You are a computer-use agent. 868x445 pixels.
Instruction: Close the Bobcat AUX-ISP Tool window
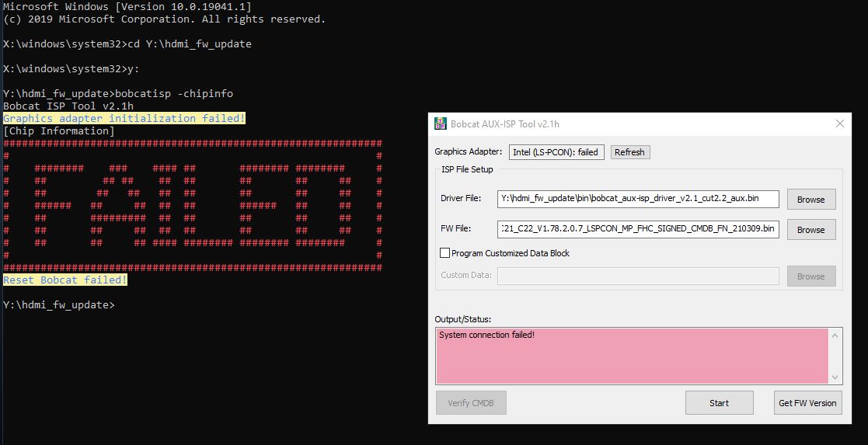click(840, 123)
